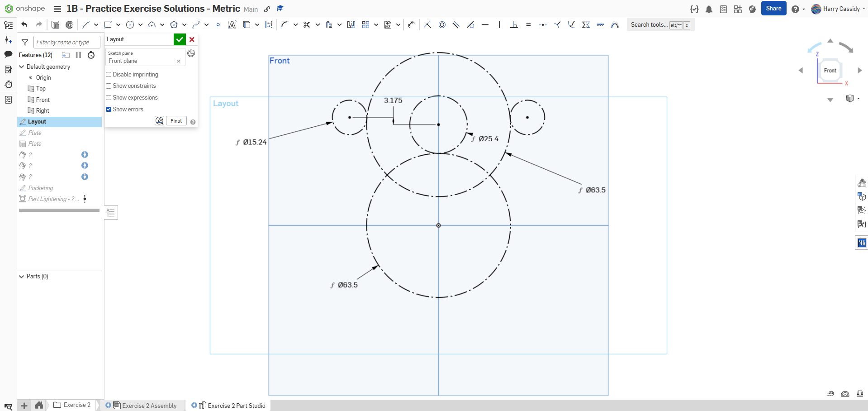Check the Show constraints option
Viewport: 868px width, 411px height.
point(109,86)
